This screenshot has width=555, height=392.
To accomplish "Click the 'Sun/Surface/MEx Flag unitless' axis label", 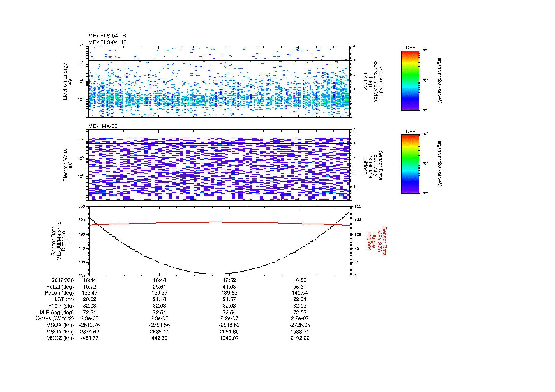I will pos(373,82).
